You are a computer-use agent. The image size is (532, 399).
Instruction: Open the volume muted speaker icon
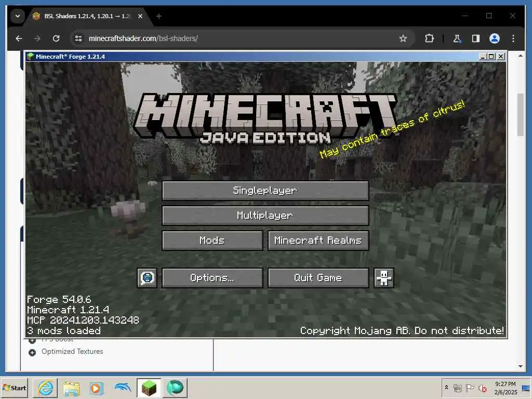point(482,388)
